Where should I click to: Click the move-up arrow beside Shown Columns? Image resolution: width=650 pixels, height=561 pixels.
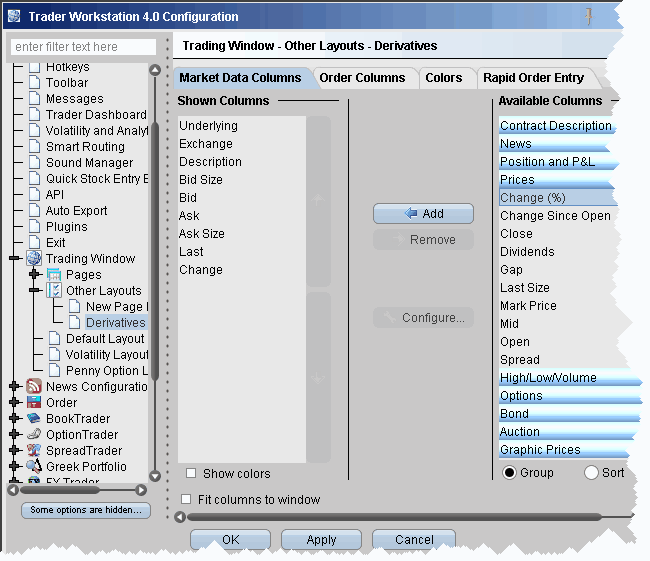point(318,201)
